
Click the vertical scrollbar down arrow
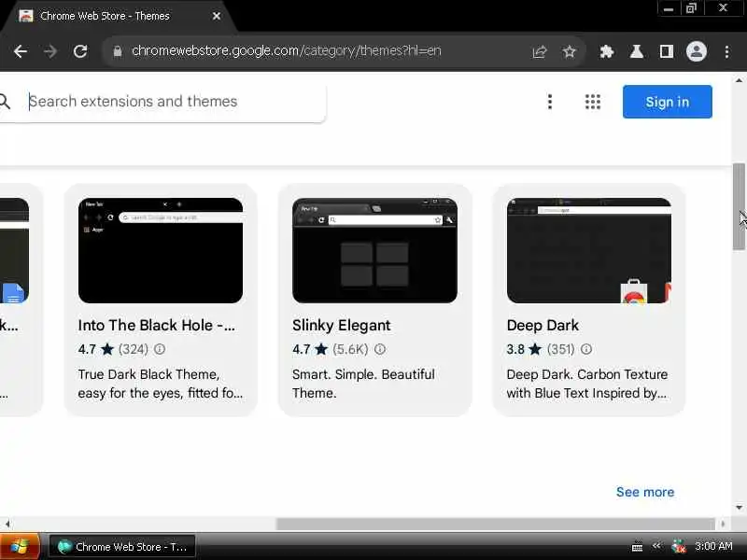point(739,508)
